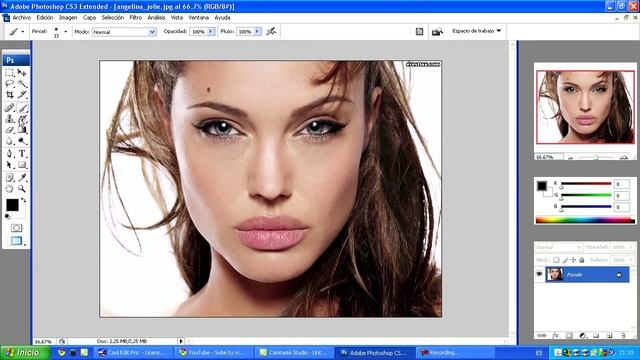Click the color spectrum ramp
Image resolution: width=640 pixels, height=360 pixels.
(x=585, y=220)
